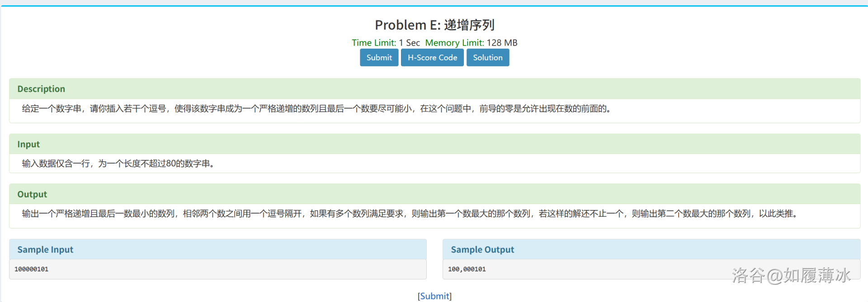This screenshot has height=302, width=868.
Task: Click the 128 MB memory value
Action: pos(502,43)
